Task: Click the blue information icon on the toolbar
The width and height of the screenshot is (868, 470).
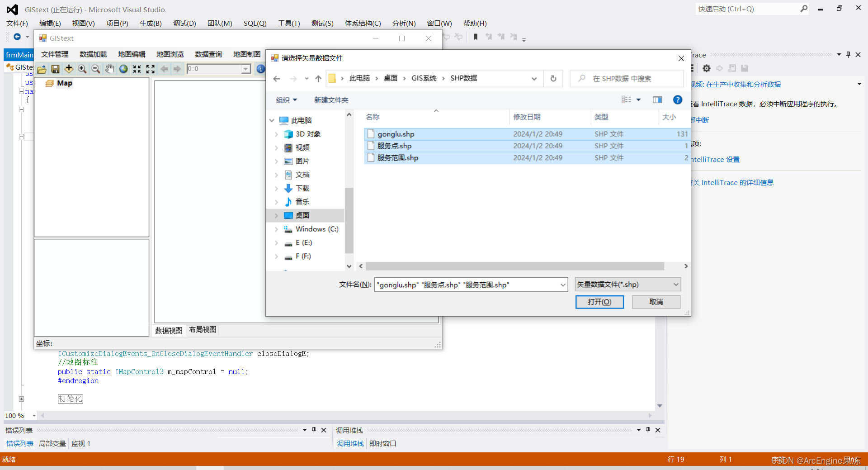Action: click(261, 69)
